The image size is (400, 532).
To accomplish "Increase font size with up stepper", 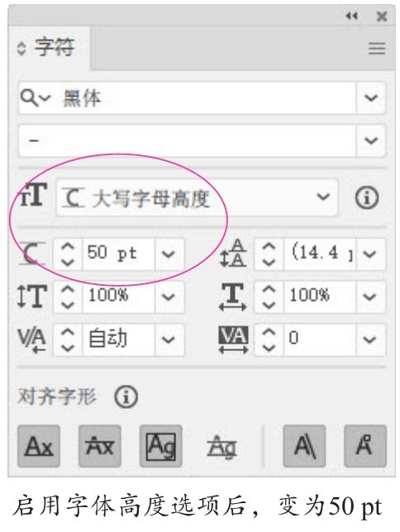I will (68, 247).
